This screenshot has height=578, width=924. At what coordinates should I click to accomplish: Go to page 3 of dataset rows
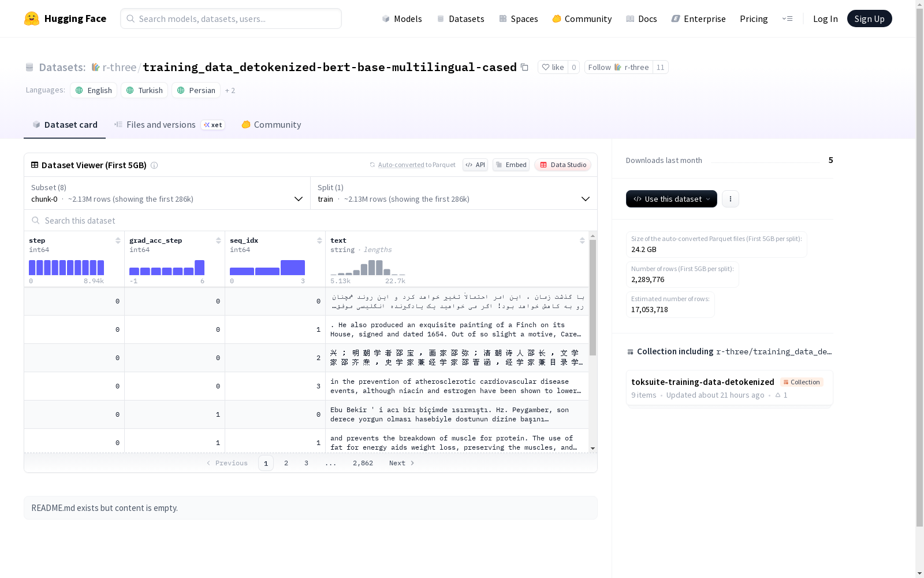[x=306, y=463]
